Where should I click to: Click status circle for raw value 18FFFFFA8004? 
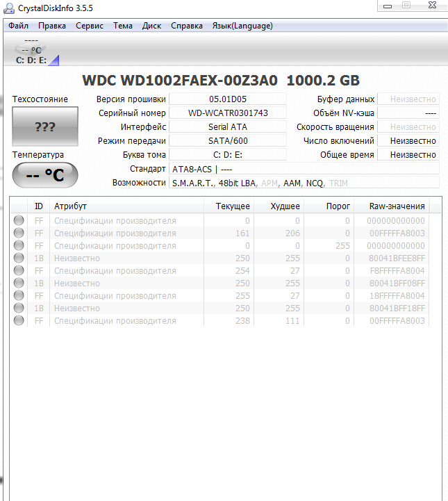coord(19,296)
